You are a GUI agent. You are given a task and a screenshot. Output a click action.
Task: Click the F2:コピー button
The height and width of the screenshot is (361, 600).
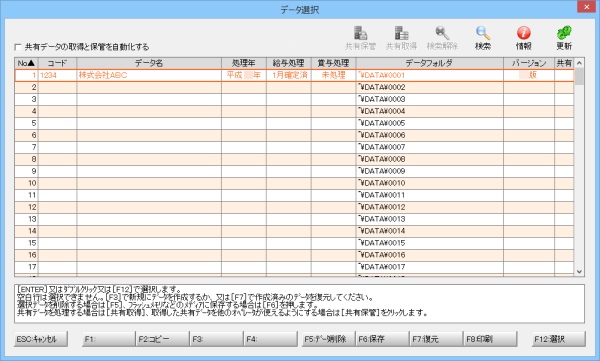(x=163, y=339)
